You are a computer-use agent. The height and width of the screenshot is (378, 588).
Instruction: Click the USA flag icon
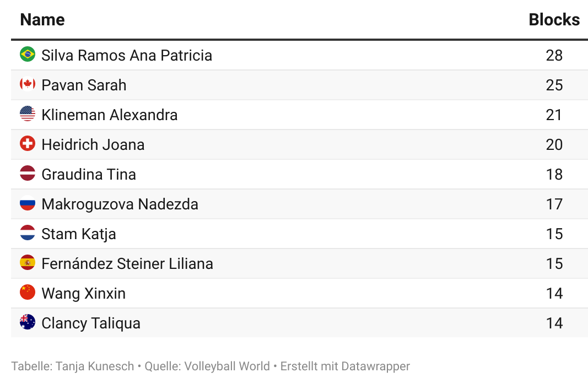pos(28,114)
